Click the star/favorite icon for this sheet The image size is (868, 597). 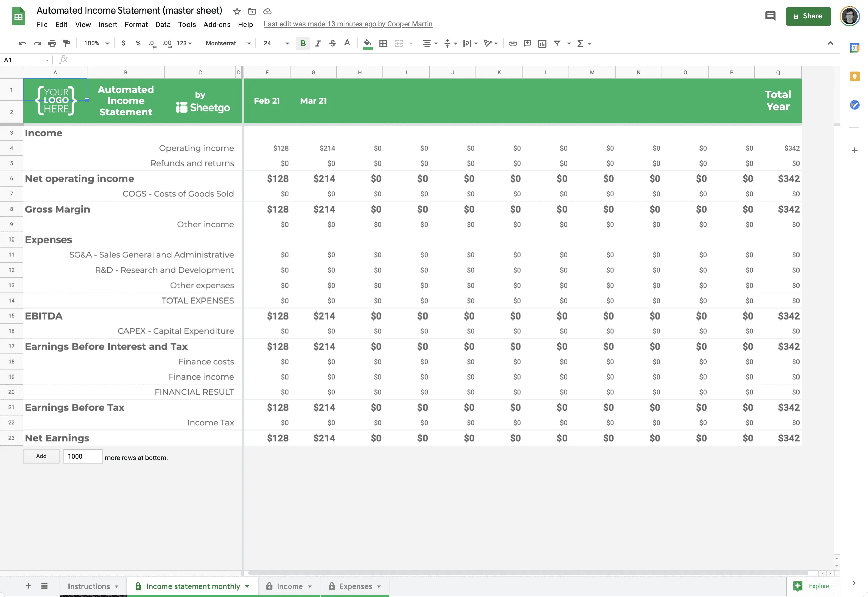[x=236, y=11]
